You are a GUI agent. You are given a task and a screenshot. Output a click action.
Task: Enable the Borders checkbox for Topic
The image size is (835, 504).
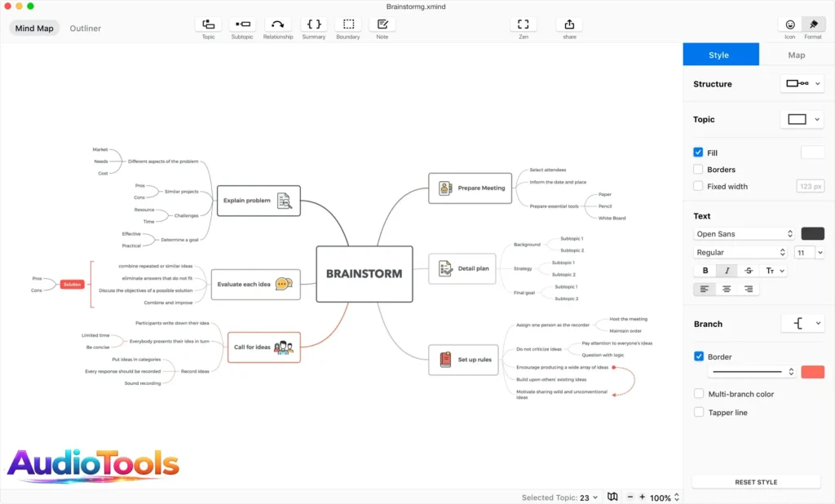coord(699,170)
